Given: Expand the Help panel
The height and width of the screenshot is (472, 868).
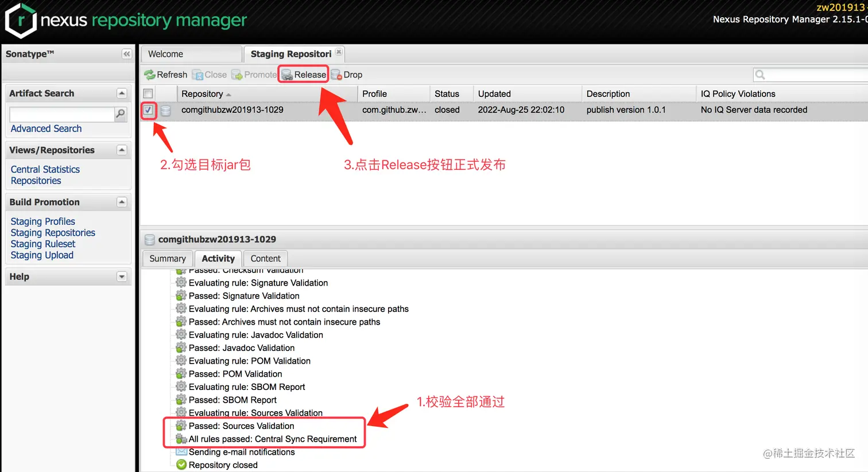Looking at the screenshot, I should [122, 276].
